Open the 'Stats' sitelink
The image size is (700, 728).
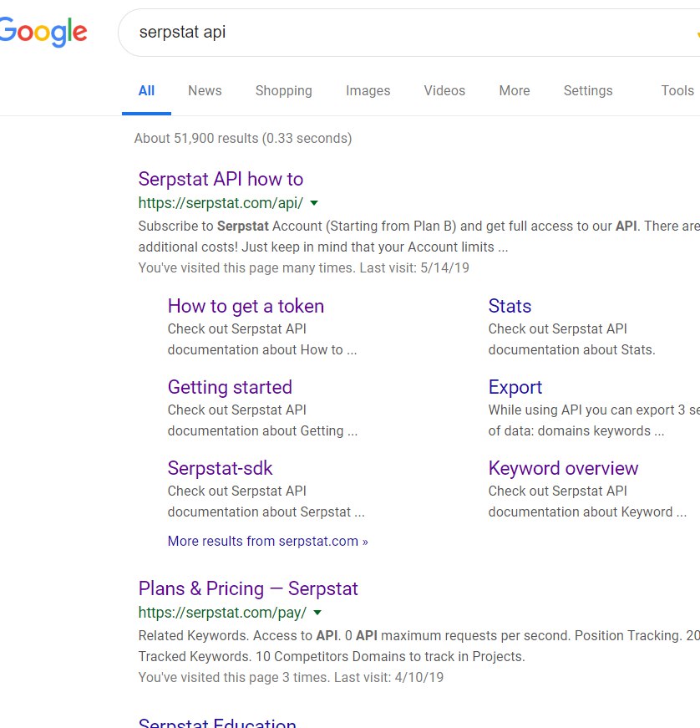point(510,307)
